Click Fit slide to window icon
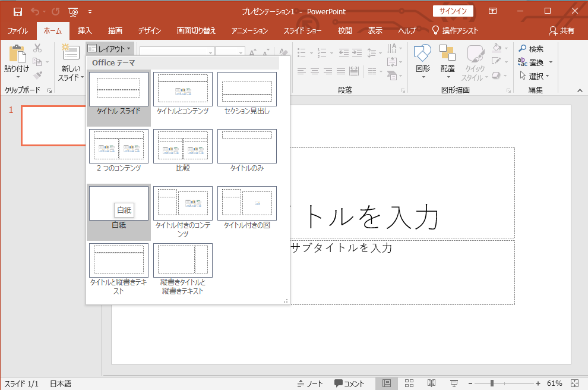This screenshot has width=588, height=390. [x=574, y=383]
